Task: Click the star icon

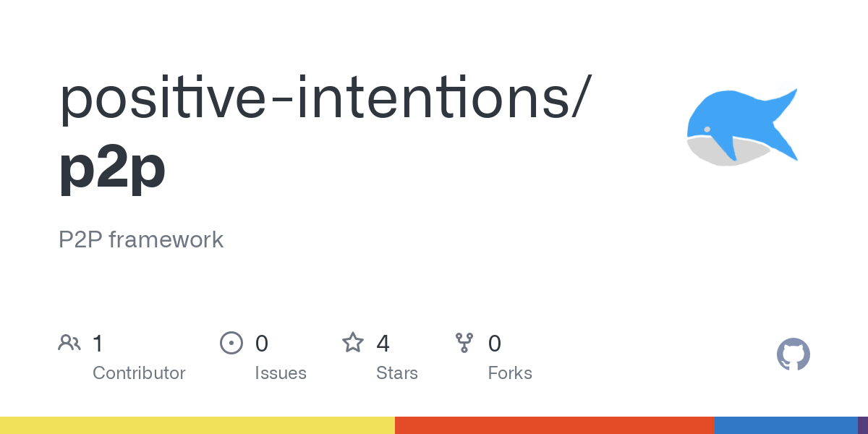Action: (x=353, y=343)
